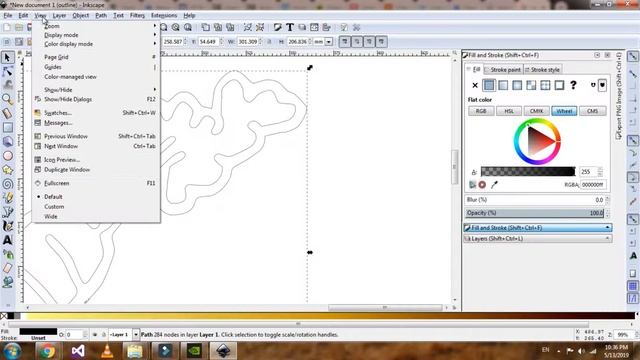Open Text and Font dialog toolbar icon
The width and height of the screenshot is (640, 360).
point(290,27)
